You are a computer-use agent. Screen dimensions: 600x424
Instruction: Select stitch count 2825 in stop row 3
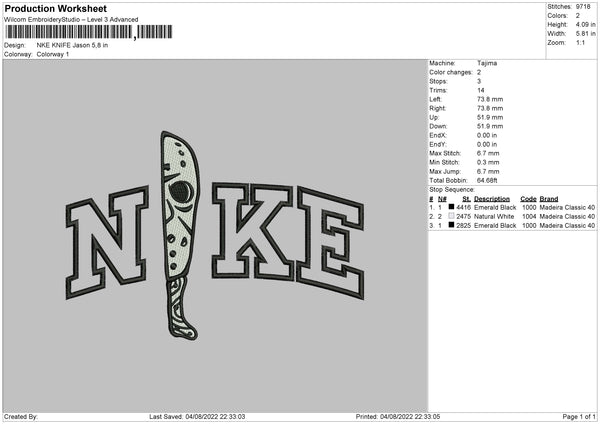click(463, 226)
